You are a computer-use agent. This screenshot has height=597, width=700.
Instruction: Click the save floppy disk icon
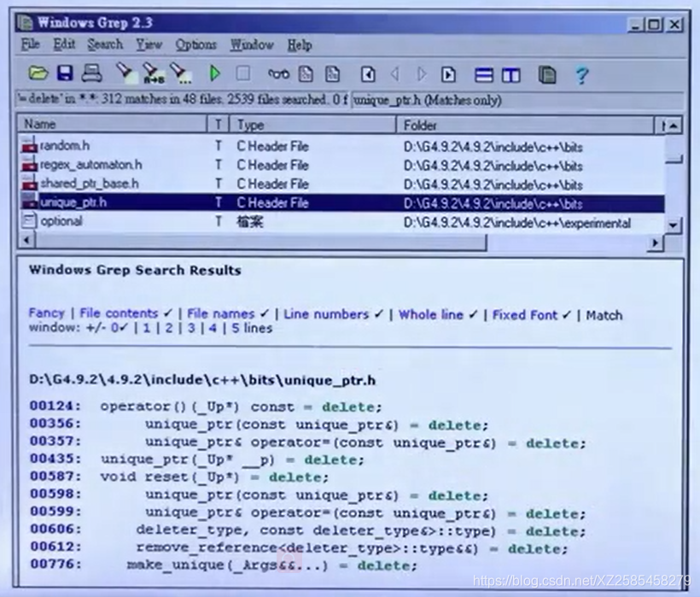coord(65,73)
